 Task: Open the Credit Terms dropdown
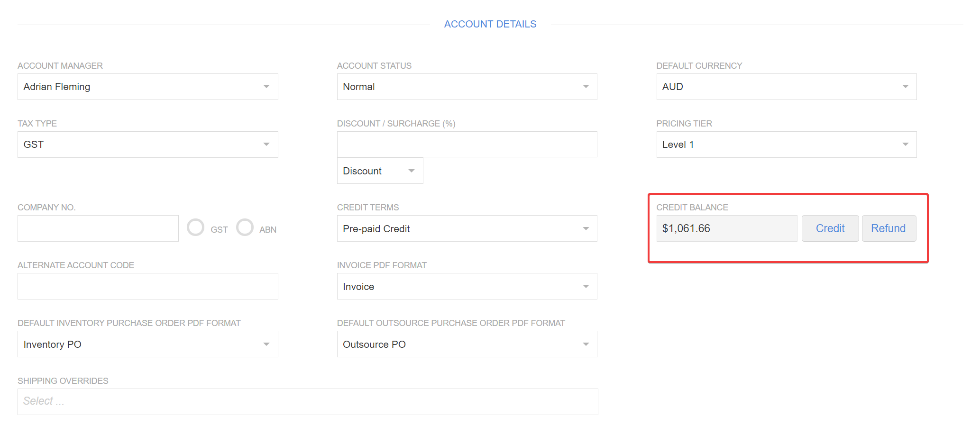467,229
